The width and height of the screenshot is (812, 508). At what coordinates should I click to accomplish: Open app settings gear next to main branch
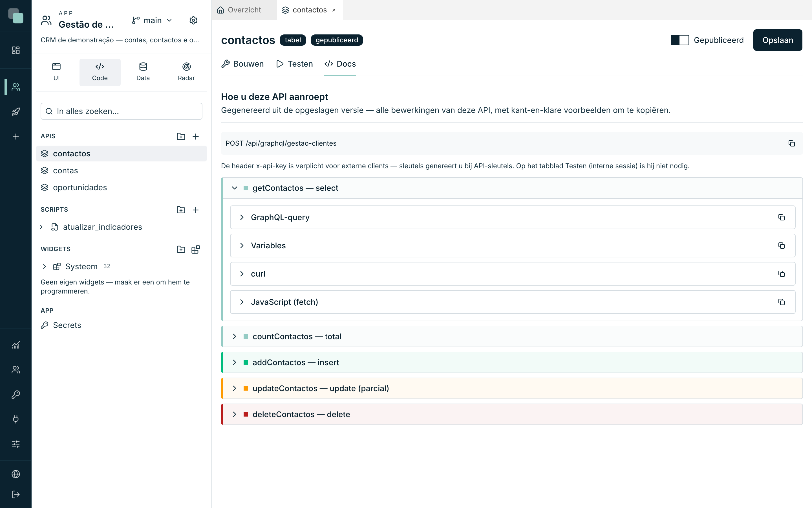click(x=193, y=21)
